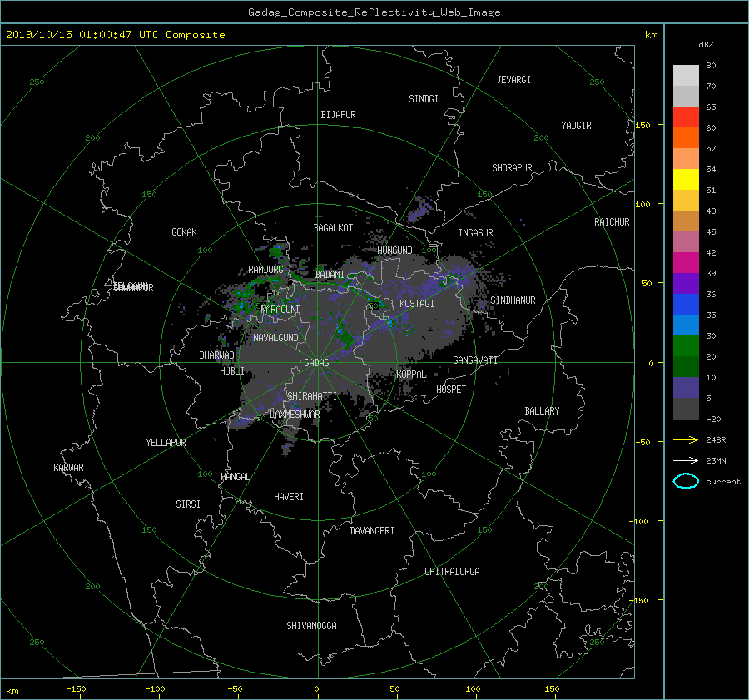Click the BALLARY city label
Image resolution: width=749 pixels, height=700 pixels.
pyautogui.click(x=542, y=411)
